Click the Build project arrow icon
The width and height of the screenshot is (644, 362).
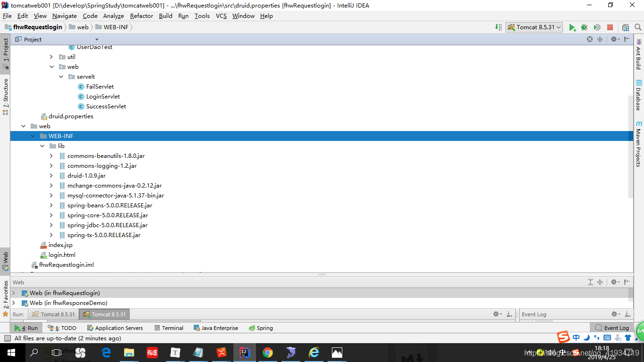pyautogui.click(x=498, y=27)
